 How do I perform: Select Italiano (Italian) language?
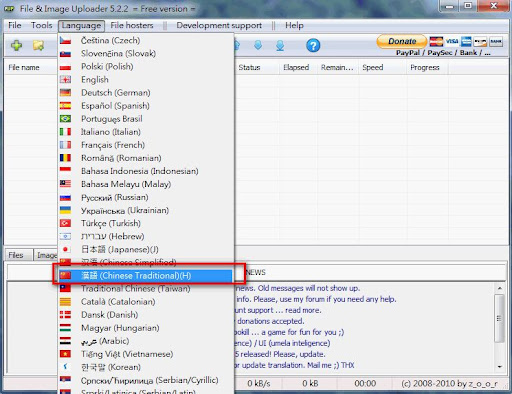146,132
